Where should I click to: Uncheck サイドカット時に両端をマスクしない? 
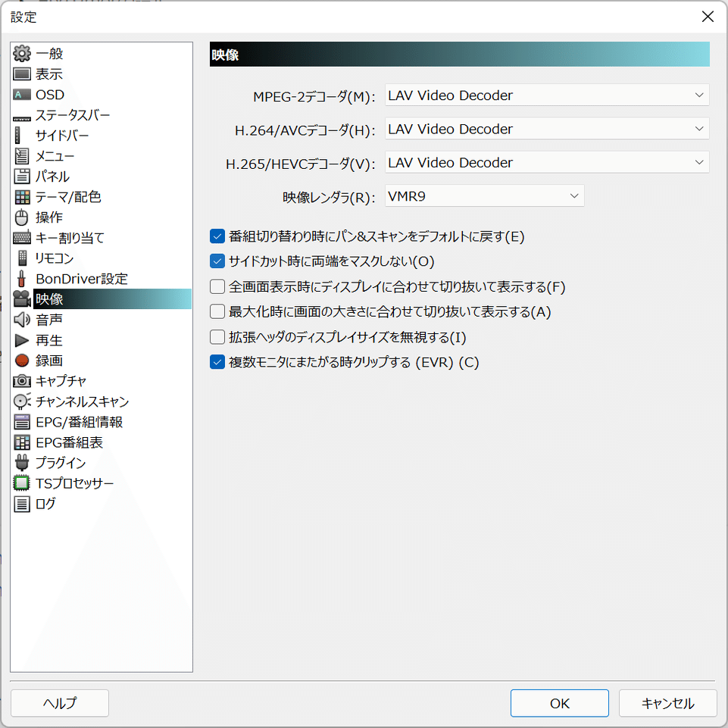click(217, 261)
